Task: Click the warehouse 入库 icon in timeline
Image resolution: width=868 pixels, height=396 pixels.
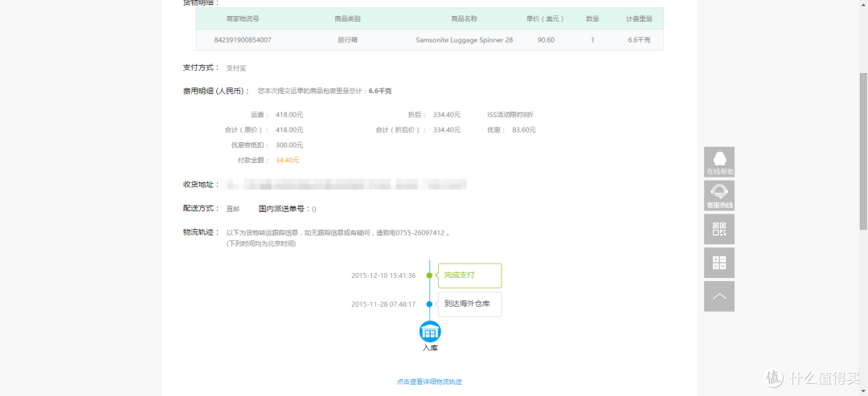Action: pyautogui.click(x=430, y=332)
